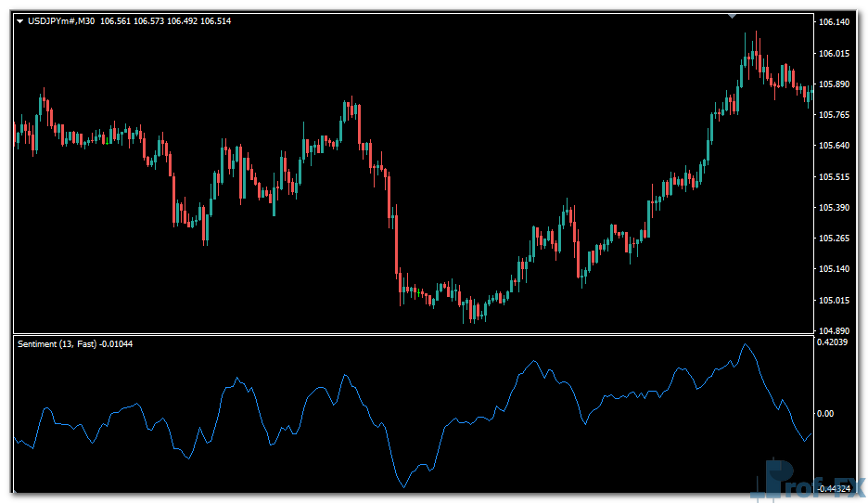Click the 104.890 price scale label

(x=836, y=331)
